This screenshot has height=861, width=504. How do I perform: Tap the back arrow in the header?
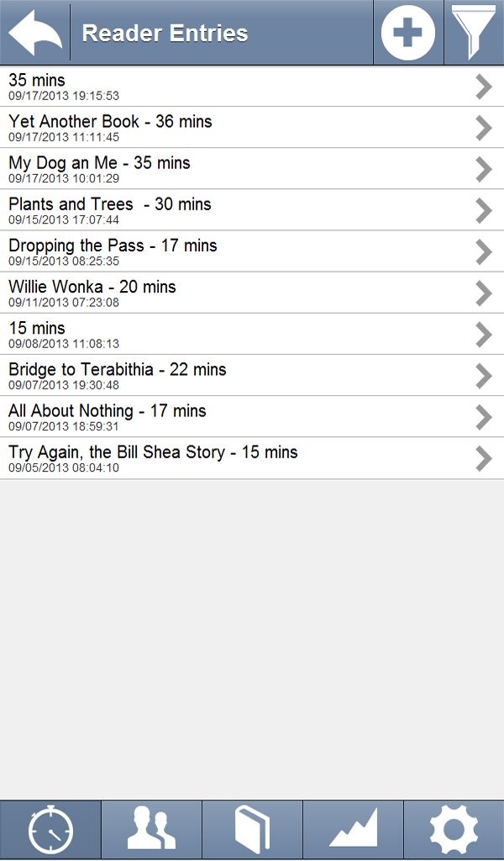click(x=32, y=33)
